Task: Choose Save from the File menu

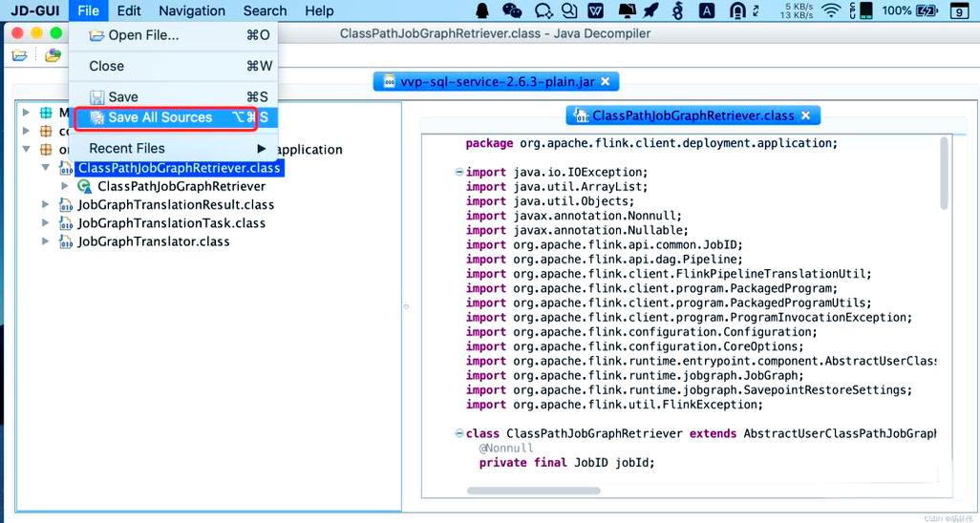Action: (x=173, y=96)
